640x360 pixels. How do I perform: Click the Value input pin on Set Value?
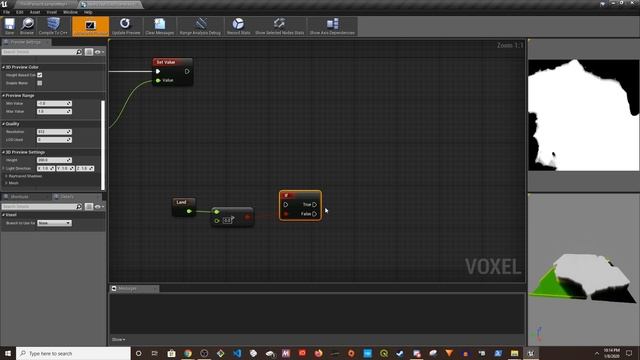pyautogui.click(x=158, y=80)
